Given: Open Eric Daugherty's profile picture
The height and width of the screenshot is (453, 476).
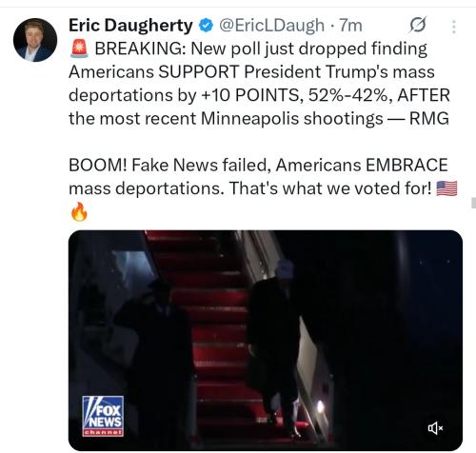Looking at the screenshot, I should 35,40.
